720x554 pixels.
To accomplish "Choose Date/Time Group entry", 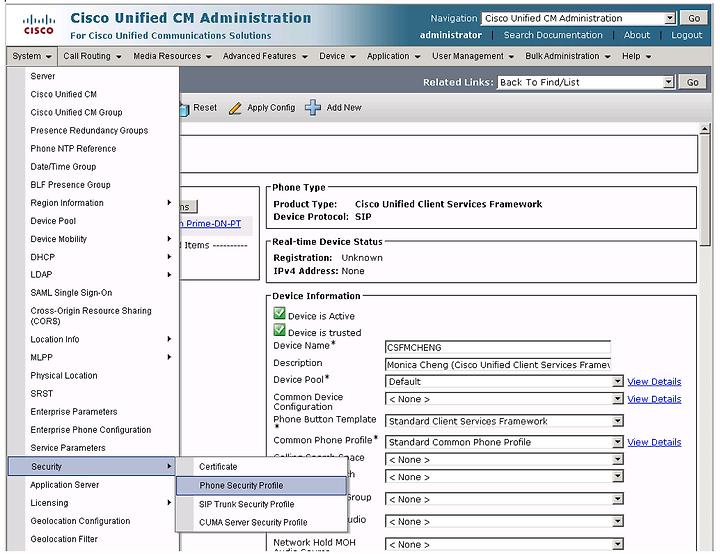I will 63,167.
